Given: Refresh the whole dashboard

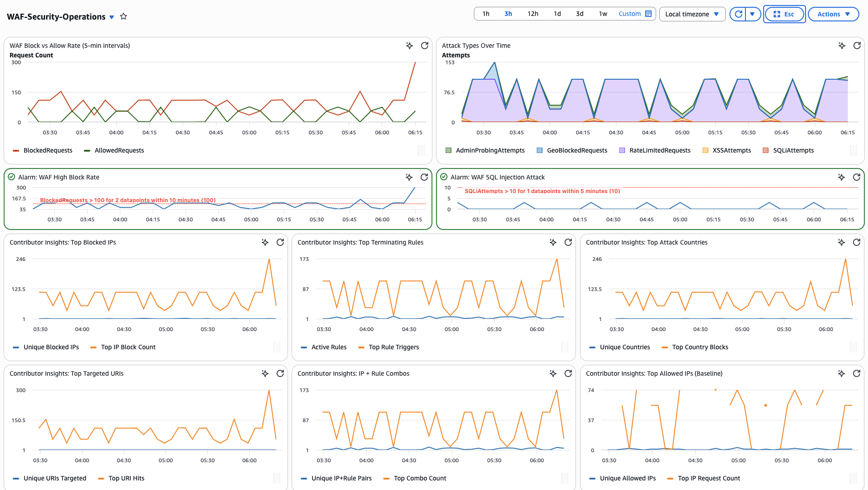Looking at the screenshot, I should click(x=739, y=14).
